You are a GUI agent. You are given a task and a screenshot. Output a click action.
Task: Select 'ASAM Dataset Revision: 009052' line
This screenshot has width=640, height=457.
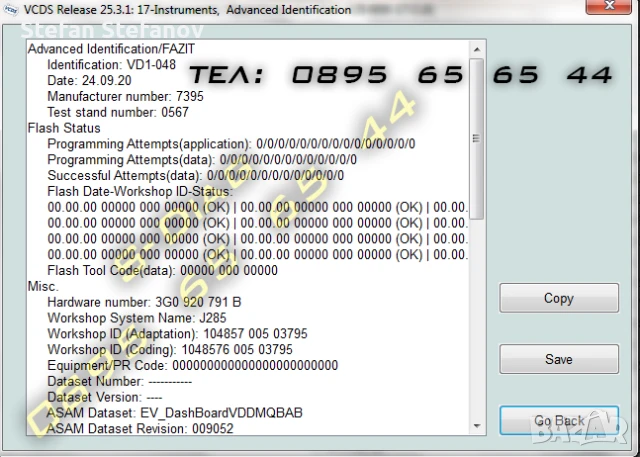140,429
